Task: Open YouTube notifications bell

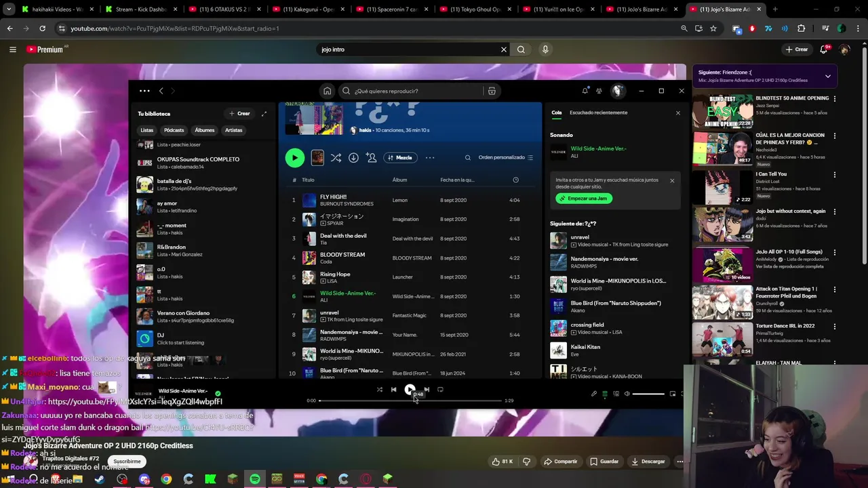Action: pyautogui.click(x=824, y=49)
